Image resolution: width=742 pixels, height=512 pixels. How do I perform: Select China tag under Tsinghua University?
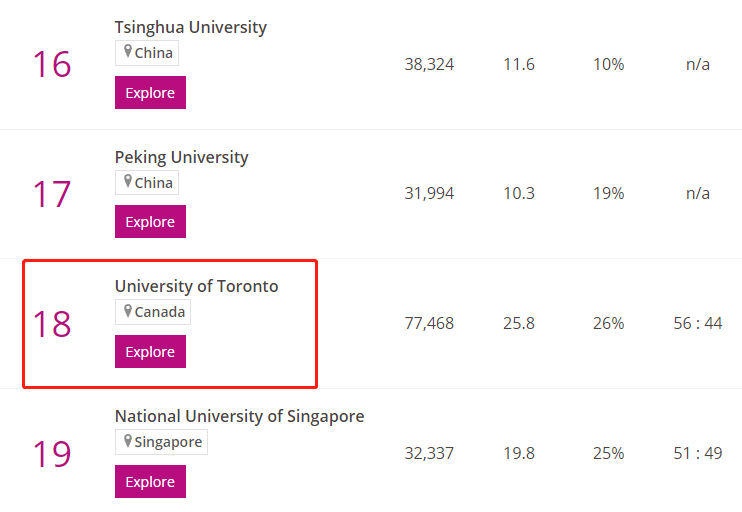coord(147,53)
